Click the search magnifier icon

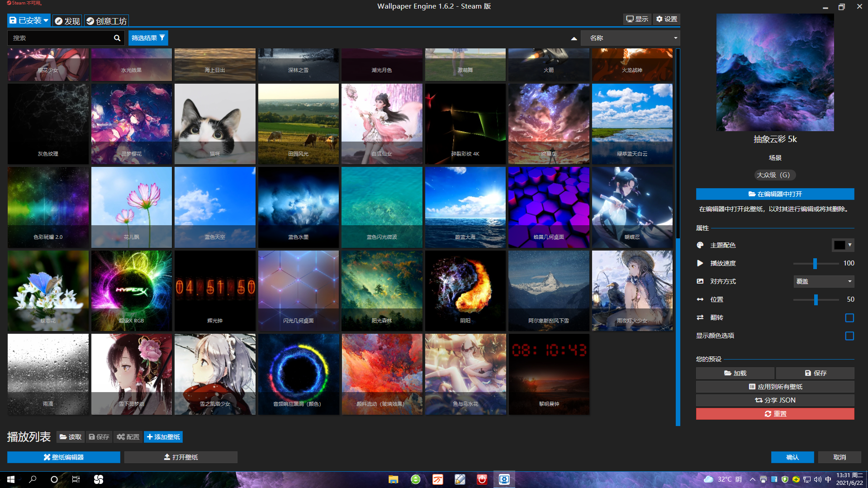coord(117,38)
